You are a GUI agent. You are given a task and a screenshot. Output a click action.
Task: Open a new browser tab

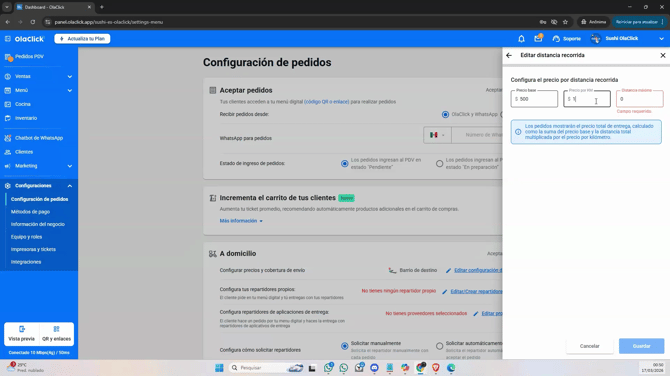102,7
